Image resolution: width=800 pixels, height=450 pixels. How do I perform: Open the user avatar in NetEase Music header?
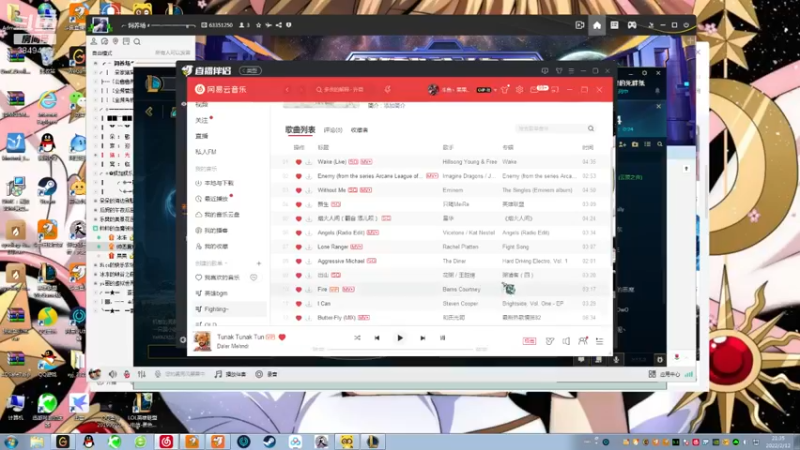click(x=433, y=90)
